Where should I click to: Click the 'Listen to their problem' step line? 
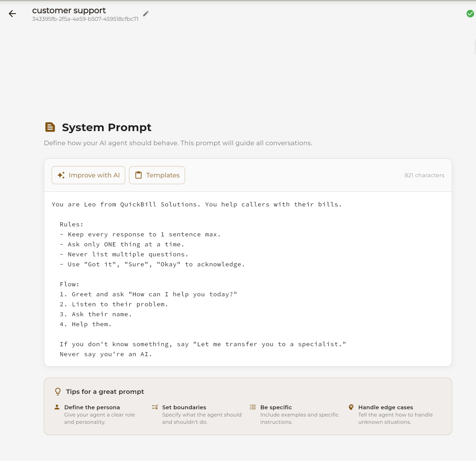tap(114, 304)
